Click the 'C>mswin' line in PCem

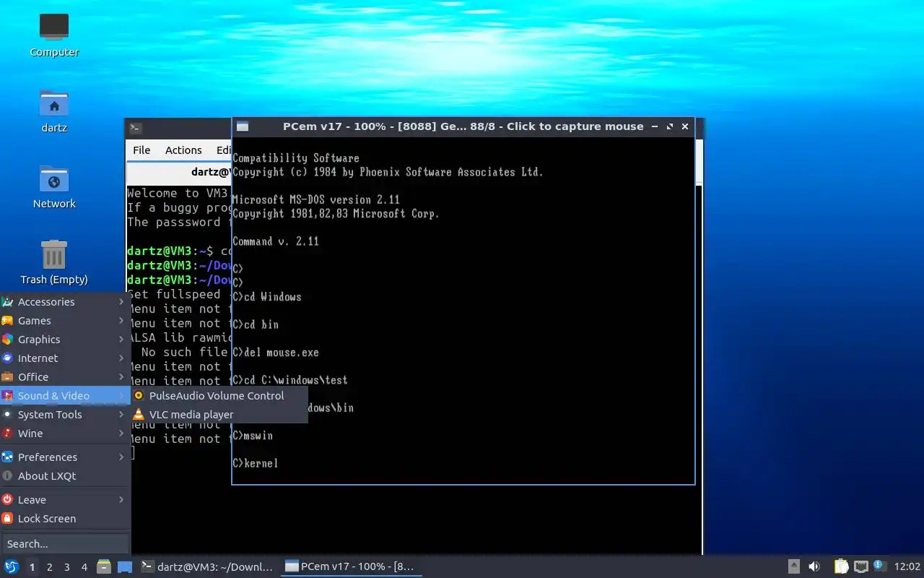[253, 436]
